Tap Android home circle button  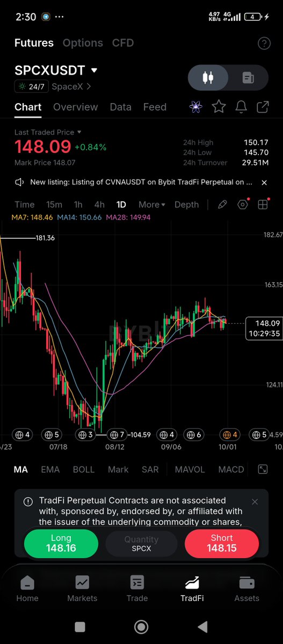pyautogui.click(x=141, y=626)
